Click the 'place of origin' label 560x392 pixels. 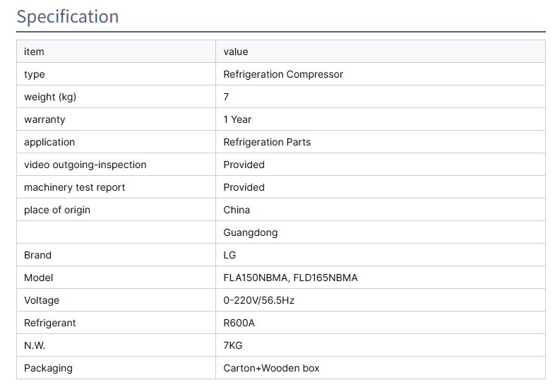[x=57, y=210]
